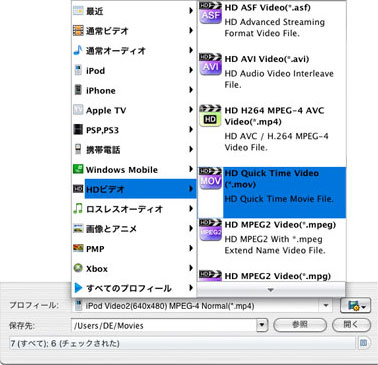This screenshot has width=378, height=365.
Task: Click the Xbox category icon
Action: pos(78,268)
